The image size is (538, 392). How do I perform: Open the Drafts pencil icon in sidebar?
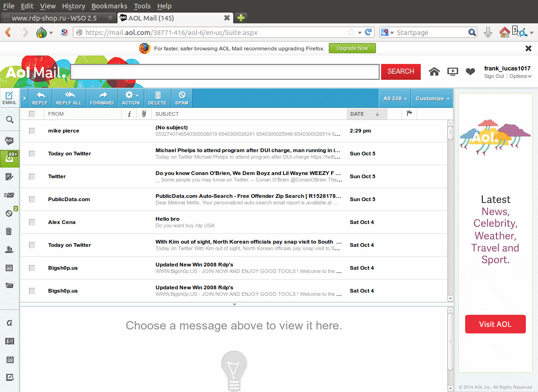pos(9,176)
